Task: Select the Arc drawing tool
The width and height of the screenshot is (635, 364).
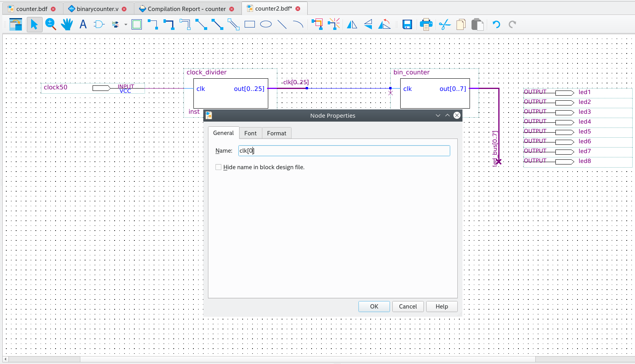Action: tap(298, 24)
